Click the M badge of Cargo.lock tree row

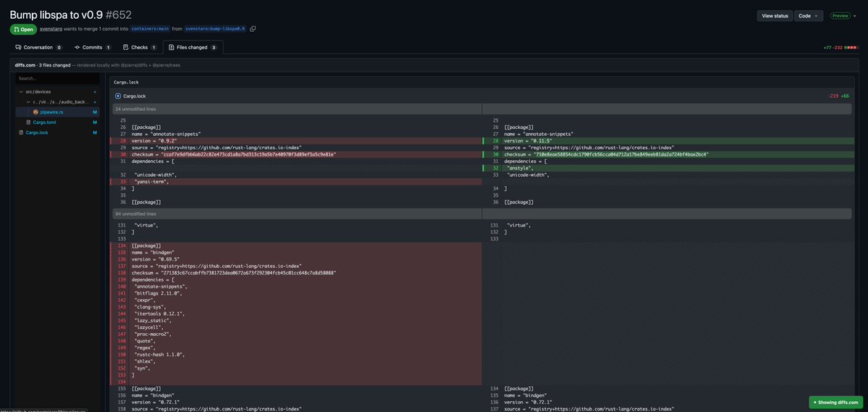(x=95, y=133)
